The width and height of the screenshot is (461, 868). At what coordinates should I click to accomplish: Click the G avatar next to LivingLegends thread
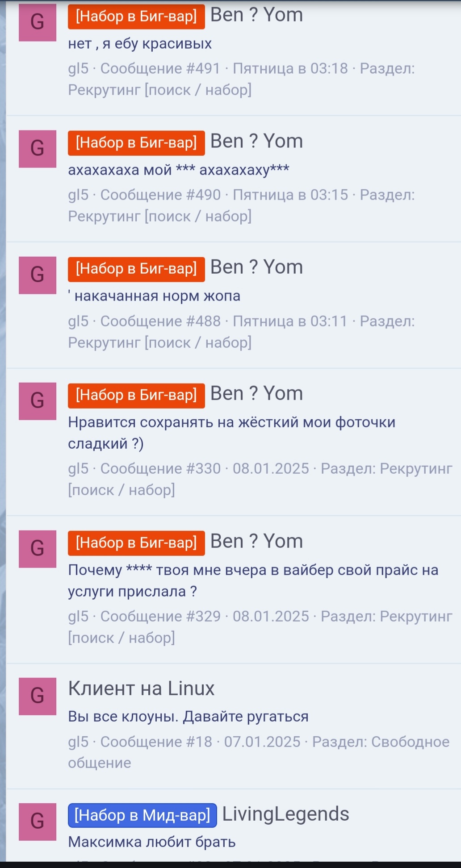point(37,821)
